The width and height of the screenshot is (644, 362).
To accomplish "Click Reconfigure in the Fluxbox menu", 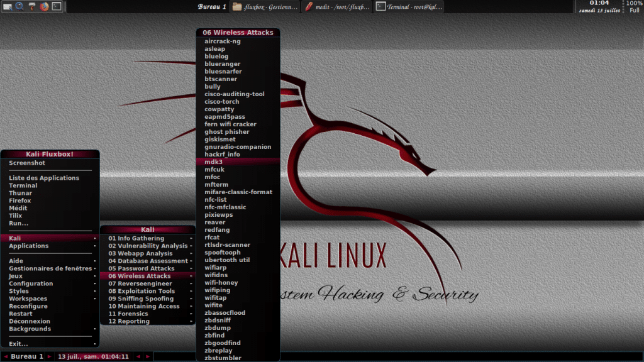I will (x=50, y=306).
